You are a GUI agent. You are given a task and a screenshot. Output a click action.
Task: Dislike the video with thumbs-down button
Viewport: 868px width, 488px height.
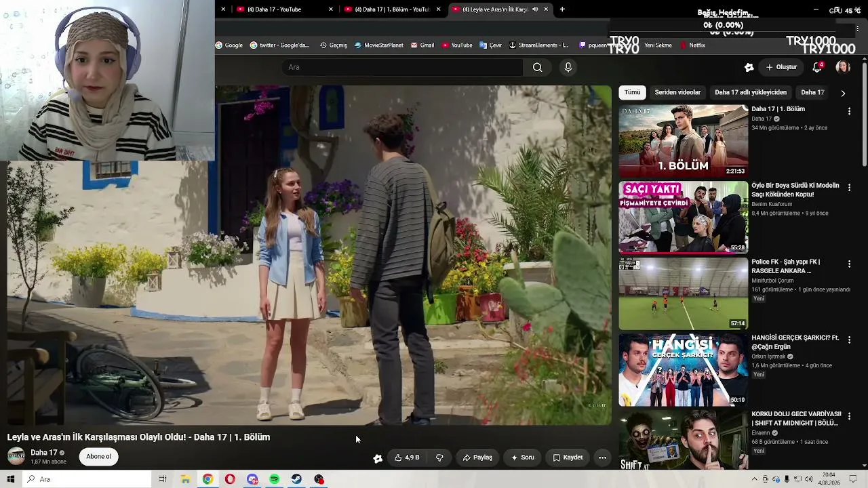(439, 457)
